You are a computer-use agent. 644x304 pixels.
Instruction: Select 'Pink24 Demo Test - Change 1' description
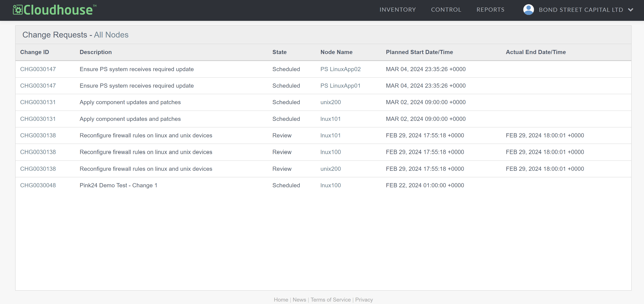pyautogui.click(x=118, y=185)
